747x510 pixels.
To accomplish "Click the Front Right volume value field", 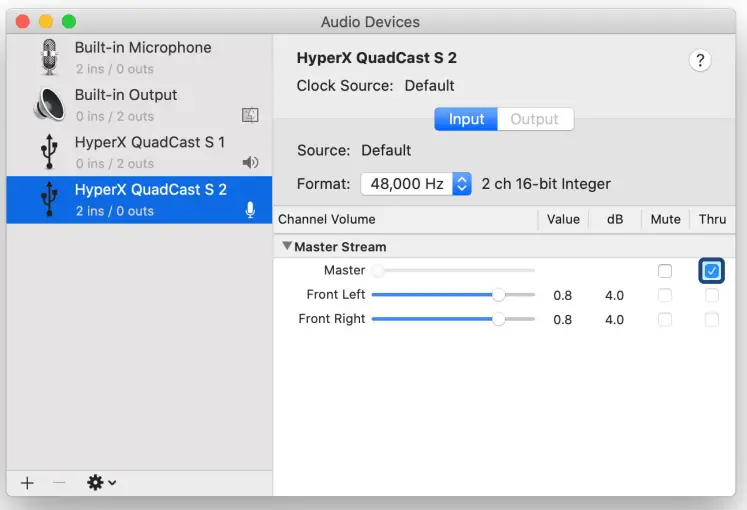I will click(563, 320).
